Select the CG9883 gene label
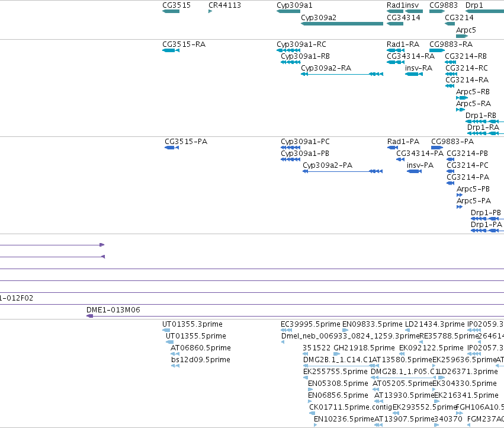504x428 pixels. (443, 5)
